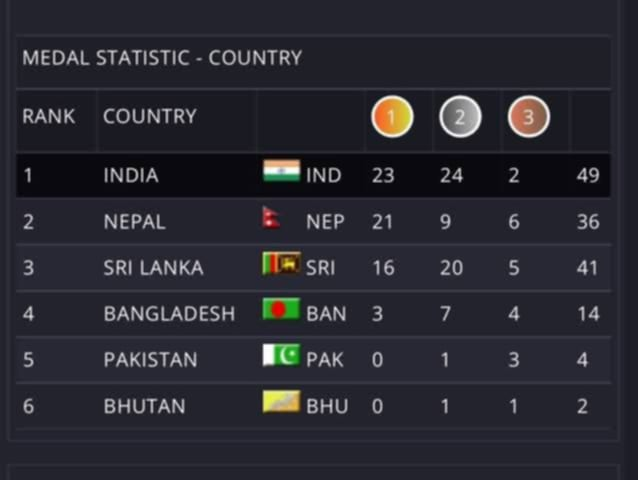Select the INDIA country name
The image size is (638, 480).
[x=131, y=175]
